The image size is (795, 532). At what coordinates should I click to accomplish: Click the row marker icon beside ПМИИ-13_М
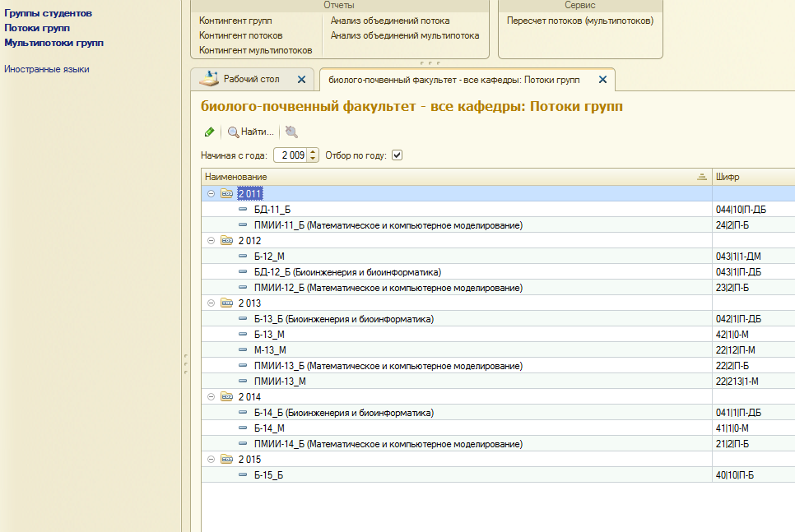(x=243, y=381)
